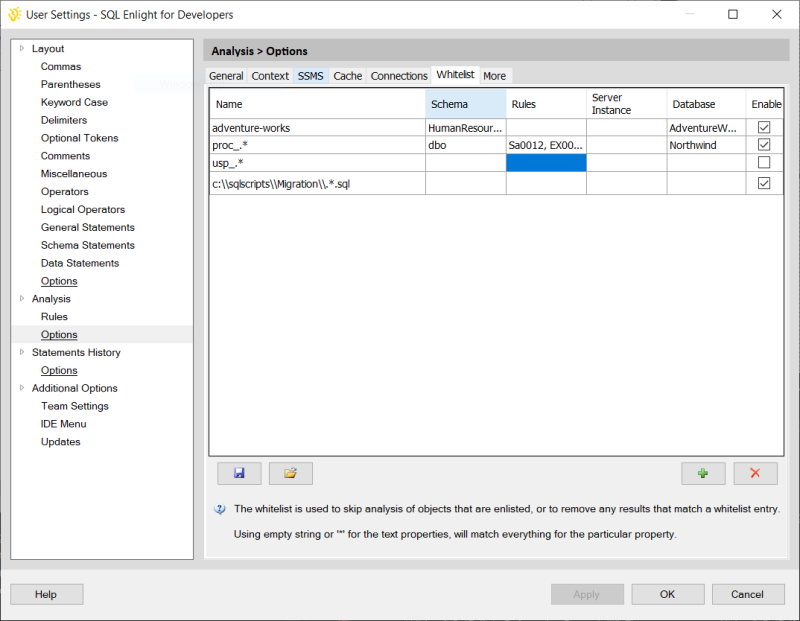This screenshot has height=621, width=800.
Task: Click the Northwind database cell
Action: click(x=706, y=145)
